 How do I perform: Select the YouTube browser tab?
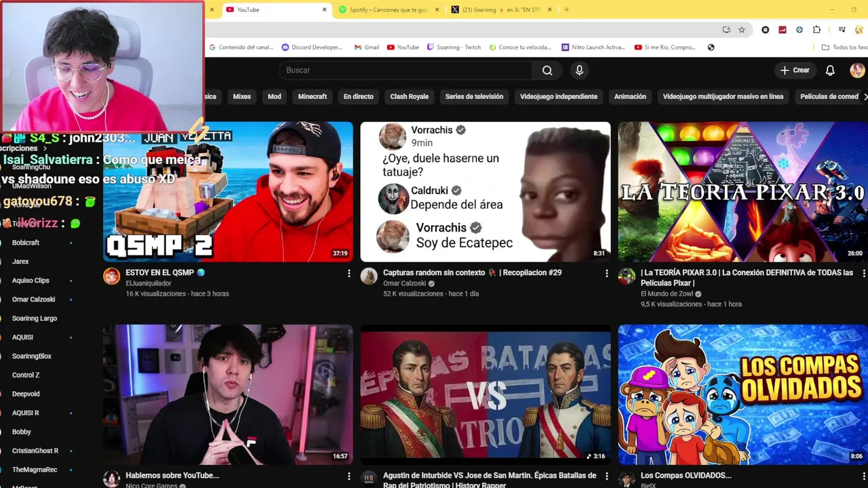pyautogui.click(x=276, y=9)
